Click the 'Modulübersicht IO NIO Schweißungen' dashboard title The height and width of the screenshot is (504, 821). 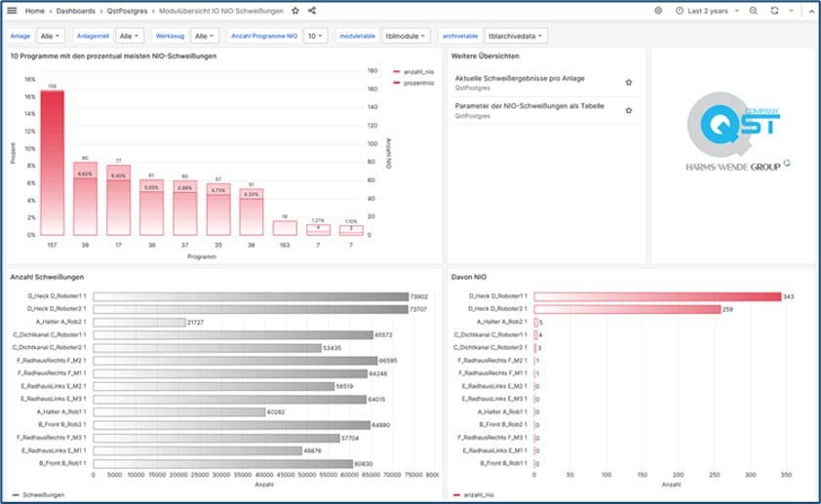221,11
